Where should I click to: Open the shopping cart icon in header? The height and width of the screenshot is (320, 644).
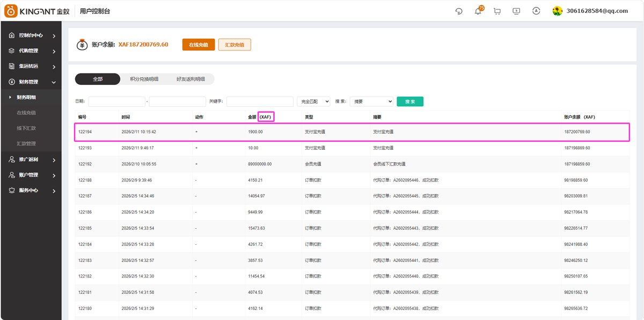[497, 11]
